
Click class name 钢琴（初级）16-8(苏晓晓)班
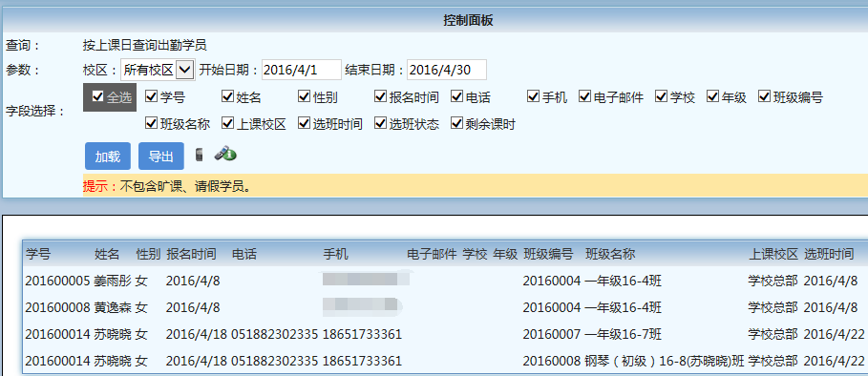[x=665, y=361]
